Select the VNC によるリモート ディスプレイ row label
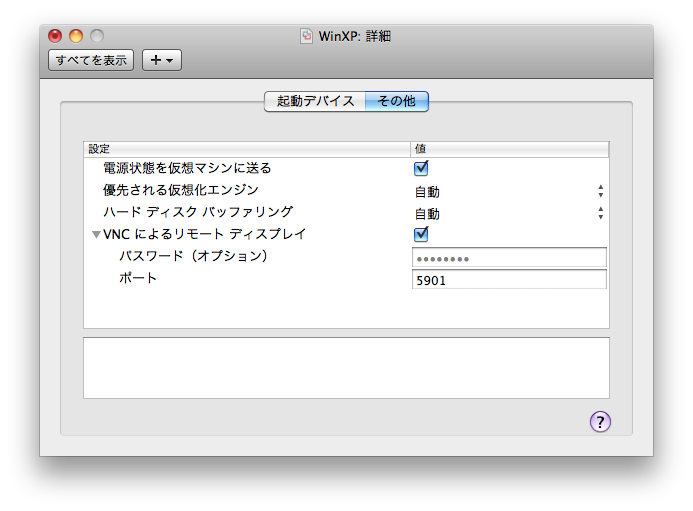This screenshot has width=693, height=511. 204,234
